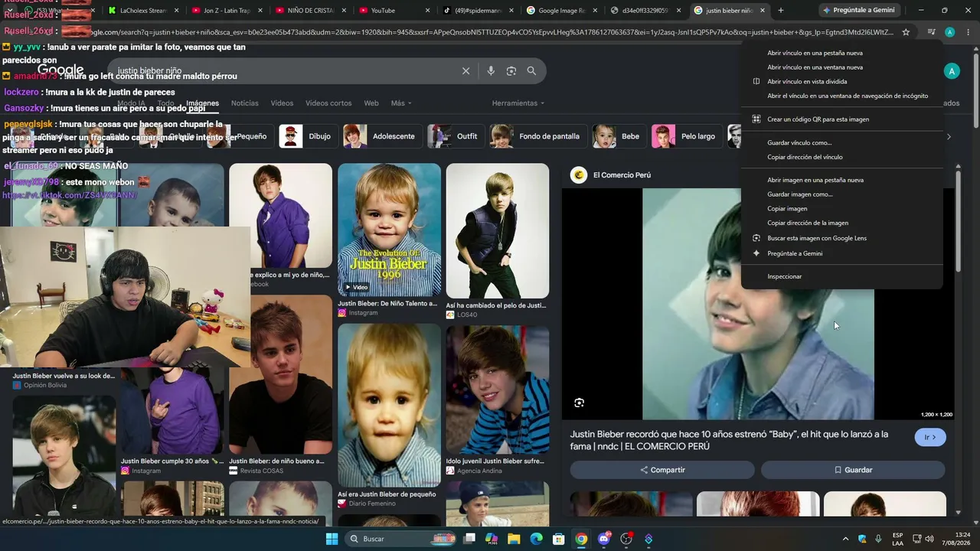Open the Windows Start menu
Image resolution: width=980 pixels, height=551 pixels.
point(332,539)
